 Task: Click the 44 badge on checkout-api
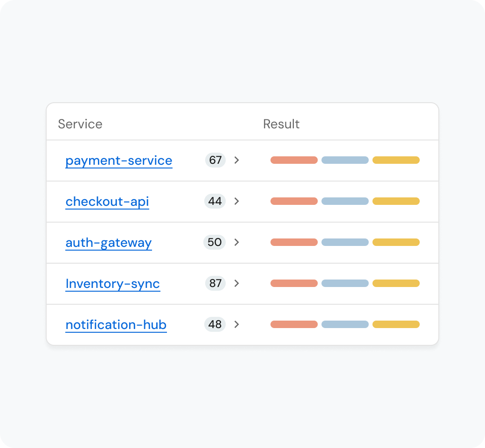pos(215,201)
